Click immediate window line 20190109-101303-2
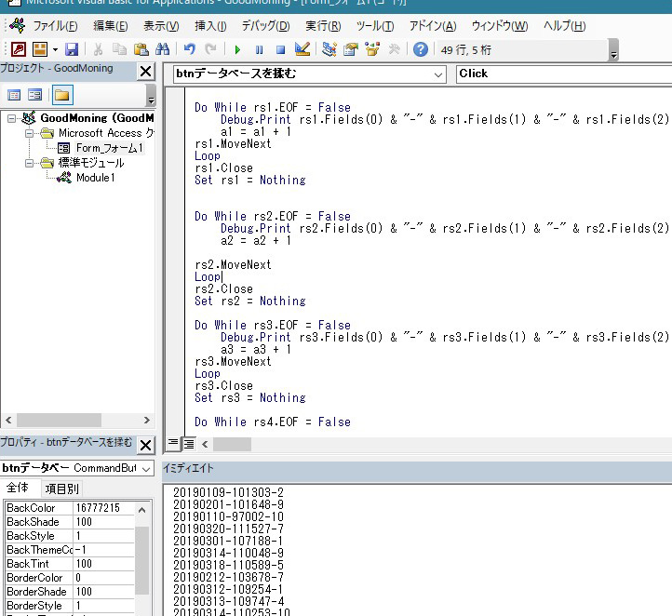The height and width of the screenshot is (616, 672). [228, 492]
